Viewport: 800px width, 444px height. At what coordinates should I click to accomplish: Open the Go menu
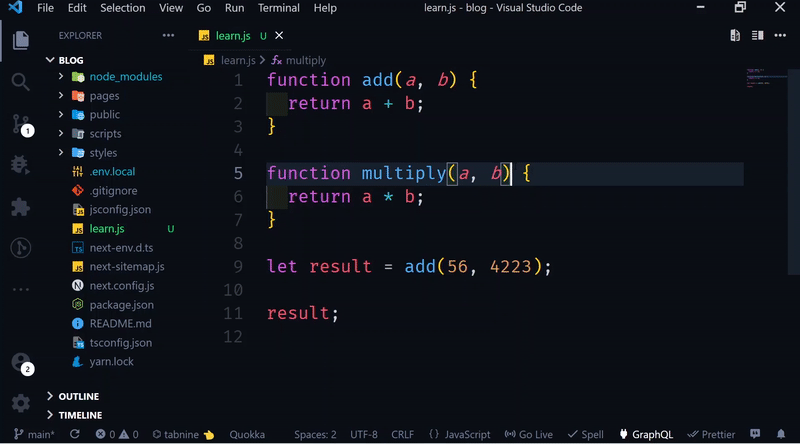[x=204, y=8]
